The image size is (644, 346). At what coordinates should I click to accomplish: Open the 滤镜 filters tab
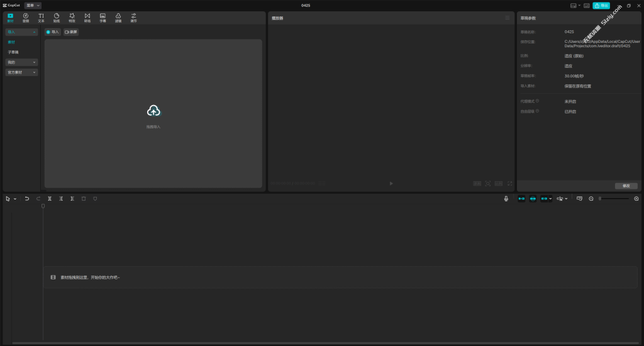pyautogui.click(x=118, y=18)
